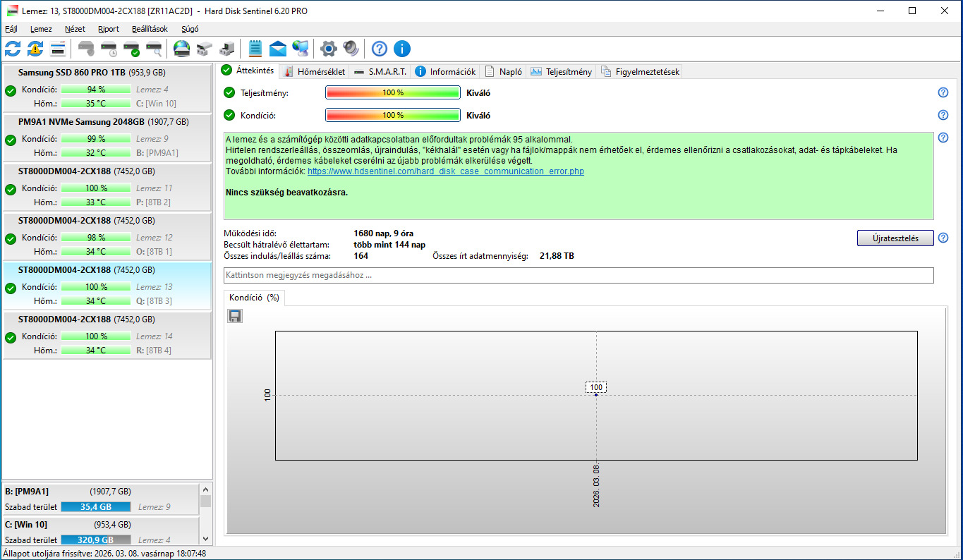963x560 pixels.
Task: Select the C: [Win 10] volume entry
Action: point(101,531)
